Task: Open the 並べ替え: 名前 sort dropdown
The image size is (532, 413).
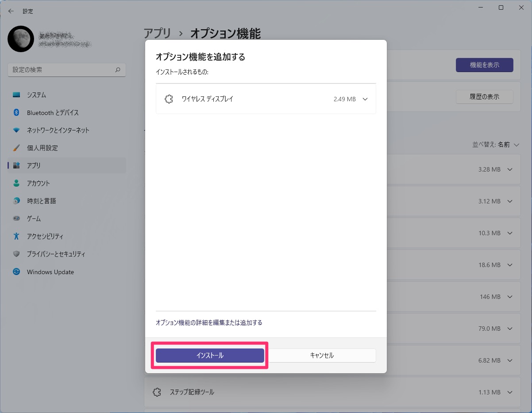Action: [496, 145]
